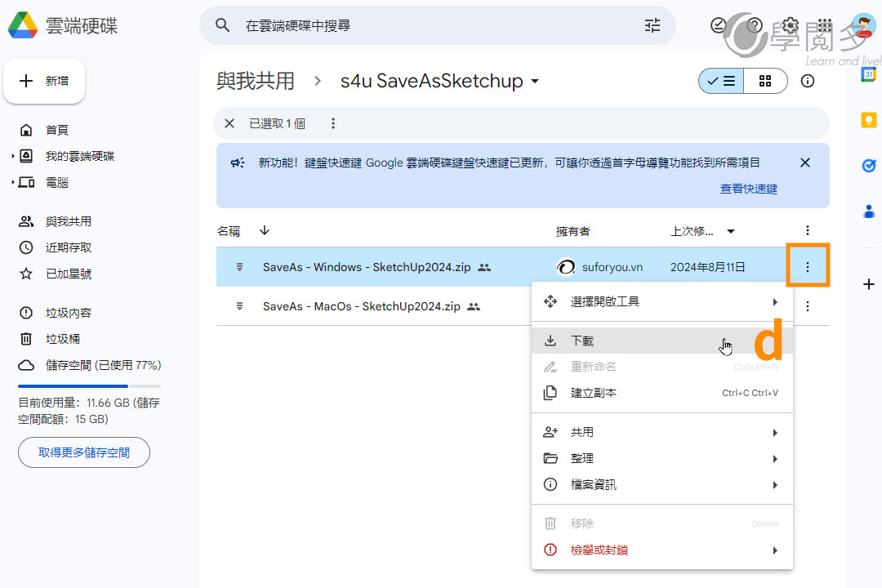Screen dimensions: 882x588
Task: Open more actions for Windows zip row
Action: coord(808,267)
